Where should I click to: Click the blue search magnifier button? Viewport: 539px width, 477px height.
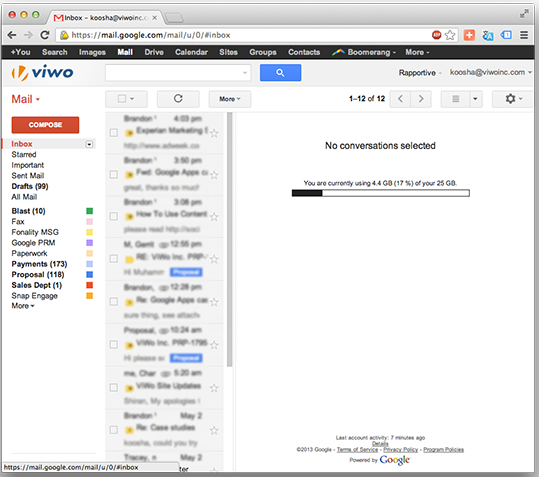coord(280,73)
